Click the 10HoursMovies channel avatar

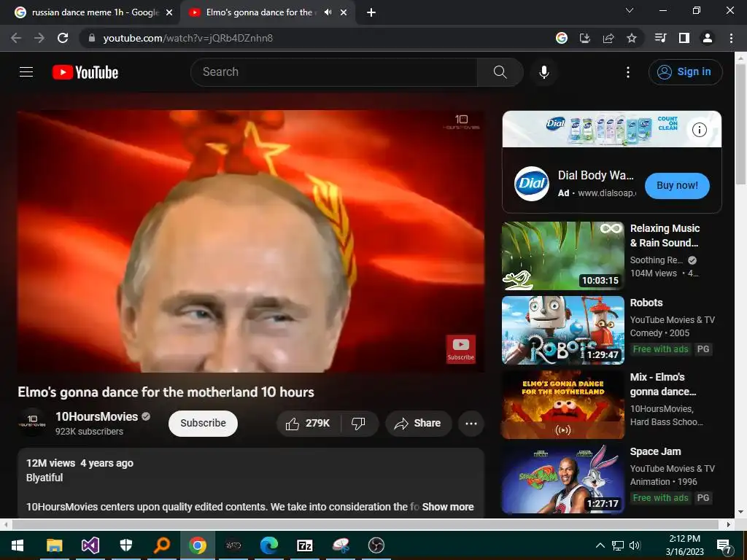point(32,422)
